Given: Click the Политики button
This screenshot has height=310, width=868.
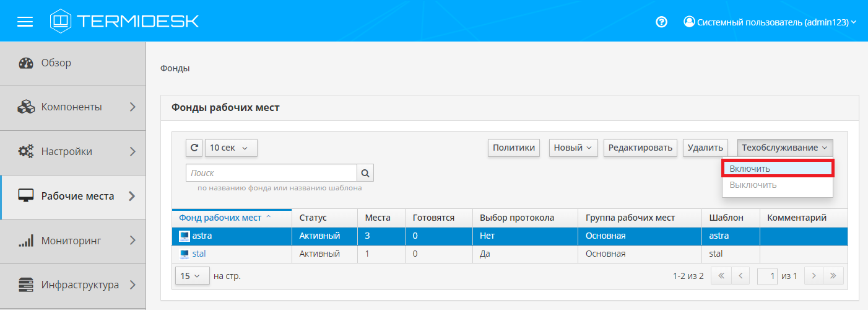Looking at the screenshot, I should coord(513,148).
